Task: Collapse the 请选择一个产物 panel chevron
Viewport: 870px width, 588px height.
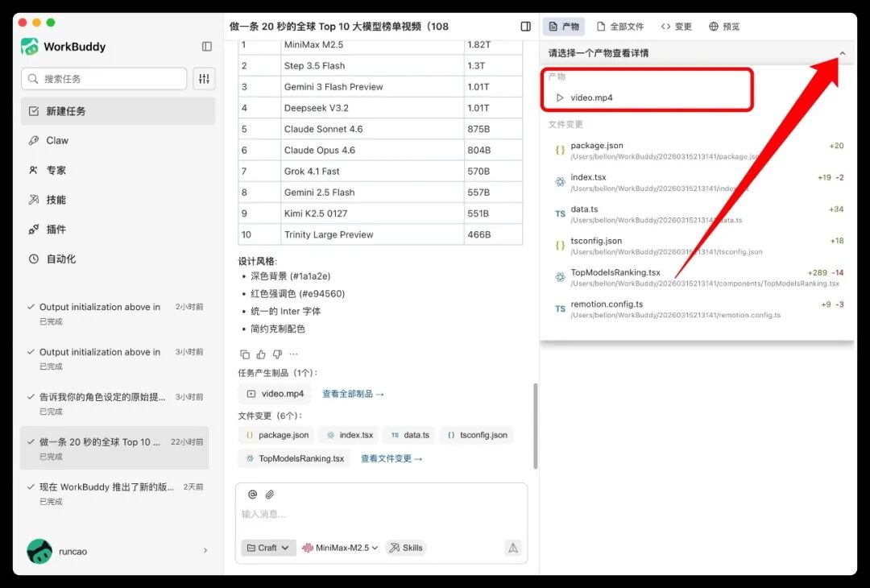Action: tap(843, 53)
